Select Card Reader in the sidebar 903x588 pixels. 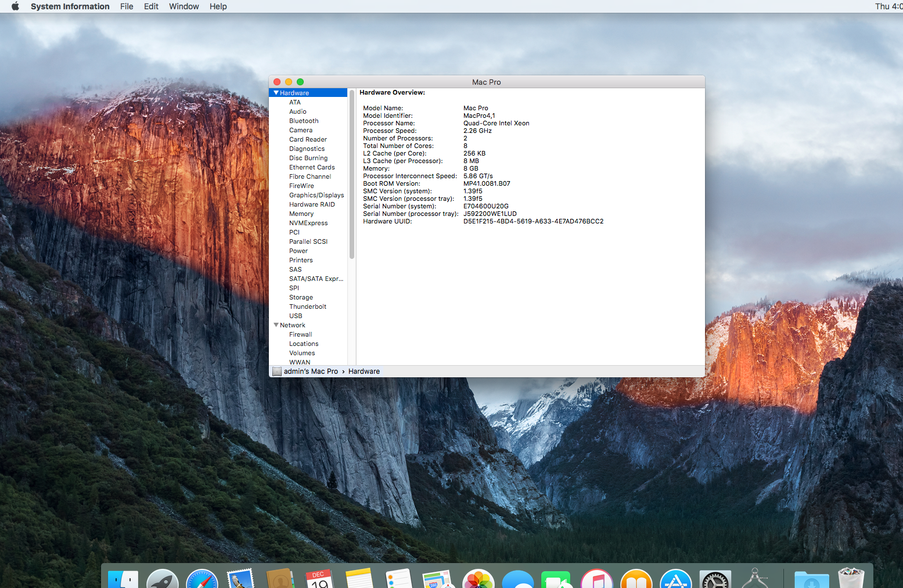(x=308, y=139)
